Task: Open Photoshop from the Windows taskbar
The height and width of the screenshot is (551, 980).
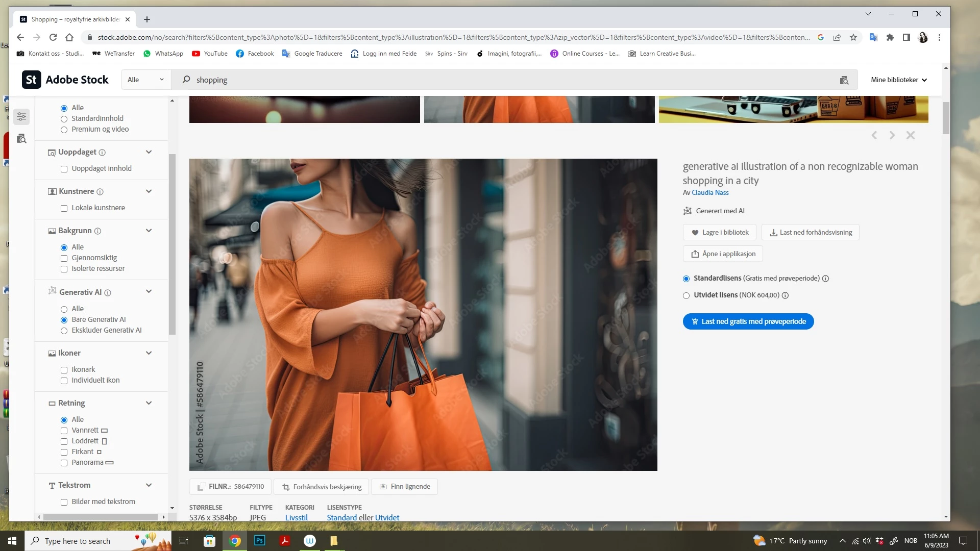Action: (259, 540)
